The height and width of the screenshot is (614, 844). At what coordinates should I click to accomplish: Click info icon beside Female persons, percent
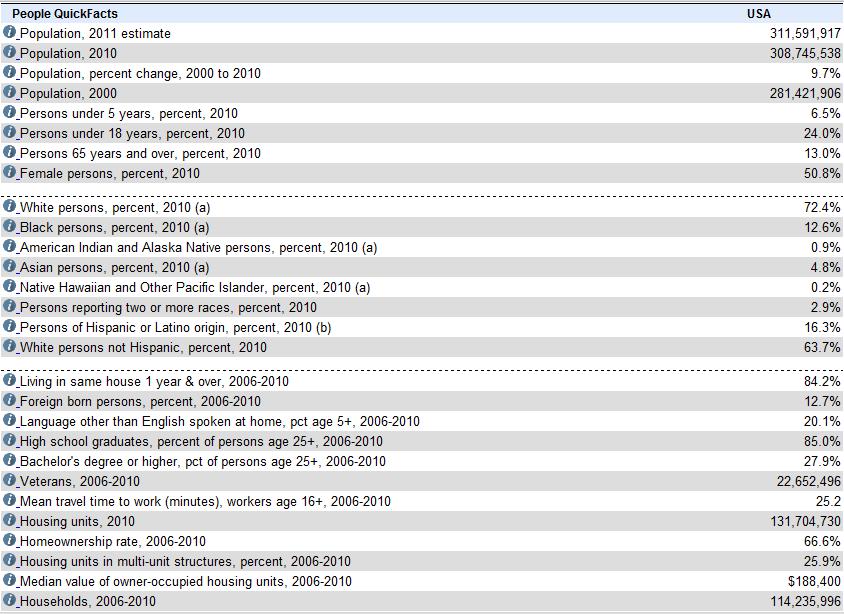[x=9, y=172]
